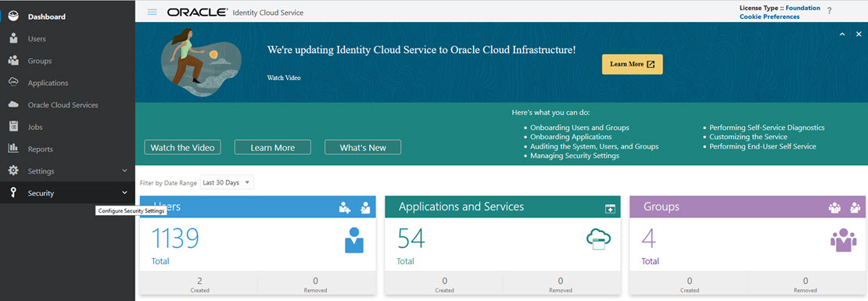The image size is (868, 301).
Task: Click the 54 total applications count
Action: point(411,239)
